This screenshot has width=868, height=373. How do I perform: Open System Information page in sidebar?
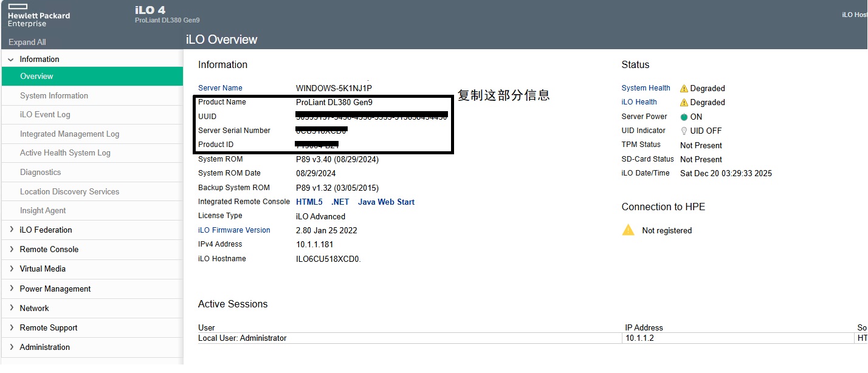pos(54,95)
